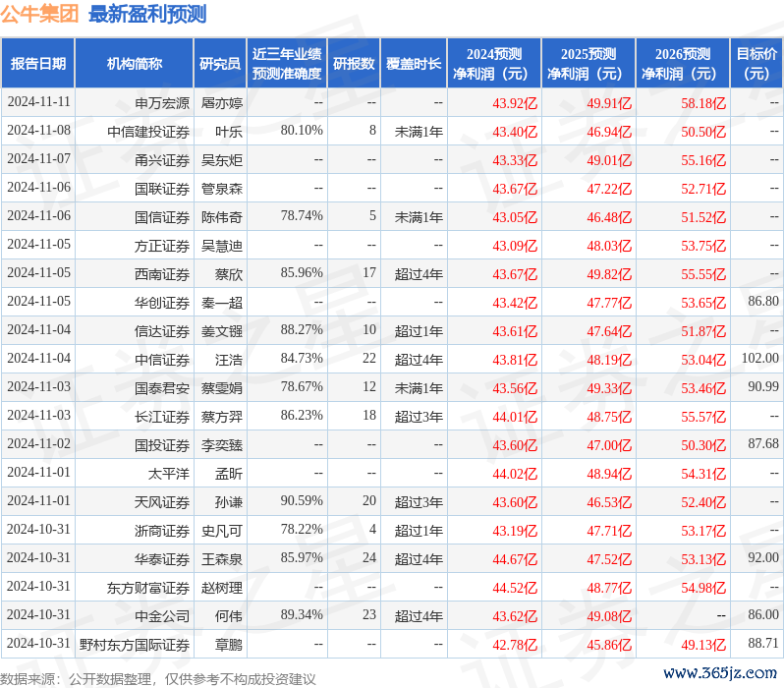Viewport: 784px width, 688px height.
Task: Click the 90.59% accuracy value
Action: [x=302, y=501]
